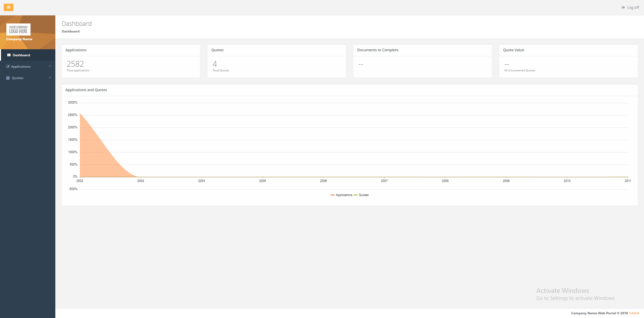
Task: Click the Log off link
Action: pyautogui.click(x=630, y=7)
